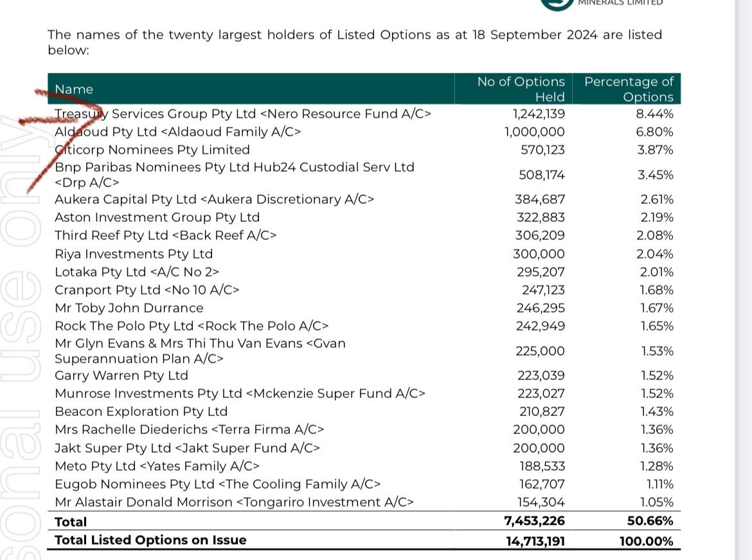Viewport: 752px width, 560px height.
Task: Select the value 223,039
Action: (541, 375)
